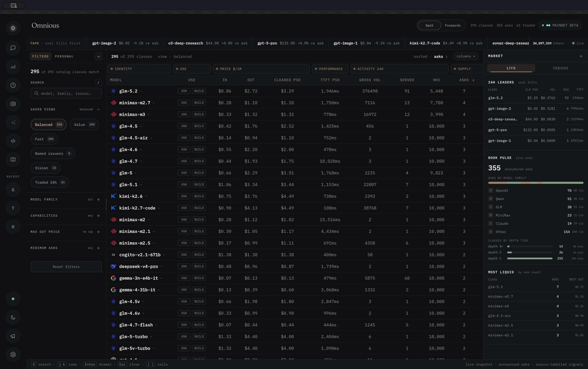Screen dimensions: 588x369
Task: Click the depth 1 tier bar
Action: 530,258
